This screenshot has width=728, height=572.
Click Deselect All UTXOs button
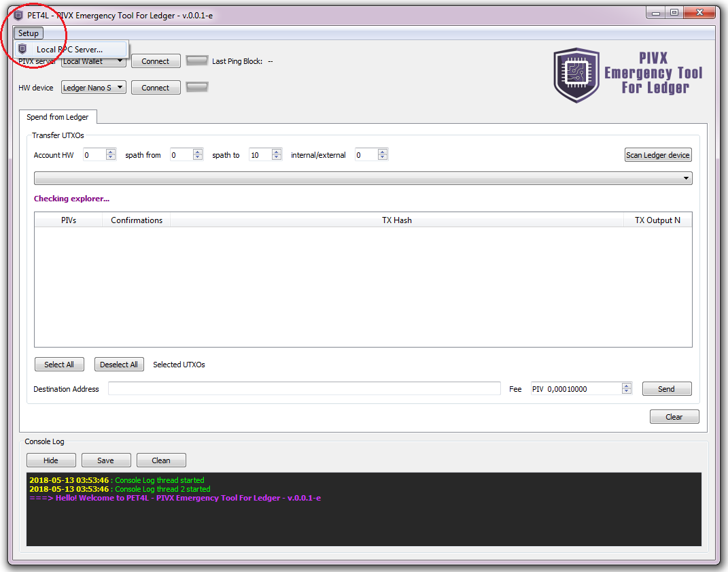coord(119,365)
